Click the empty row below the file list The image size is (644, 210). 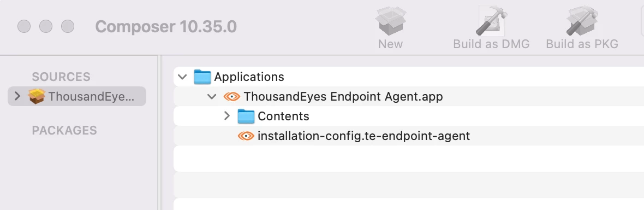pos(409,159)
